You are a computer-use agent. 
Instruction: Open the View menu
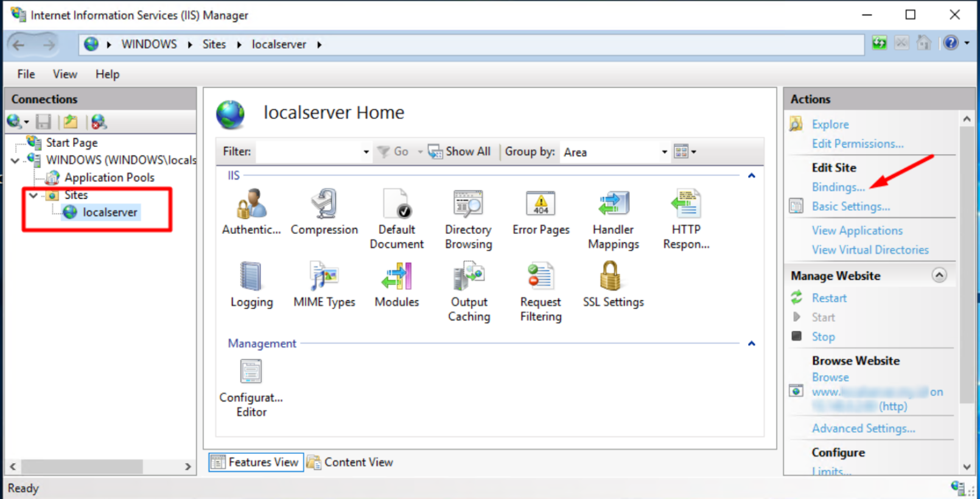coord(65,74)
